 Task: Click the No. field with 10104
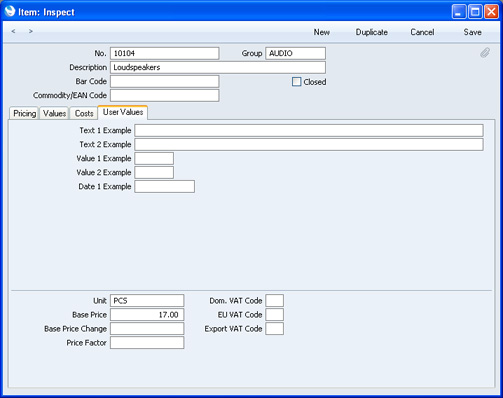[x=165, y=53]
